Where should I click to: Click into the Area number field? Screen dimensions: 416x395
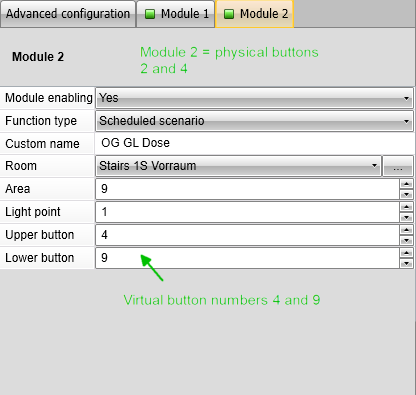pos(248,189)
